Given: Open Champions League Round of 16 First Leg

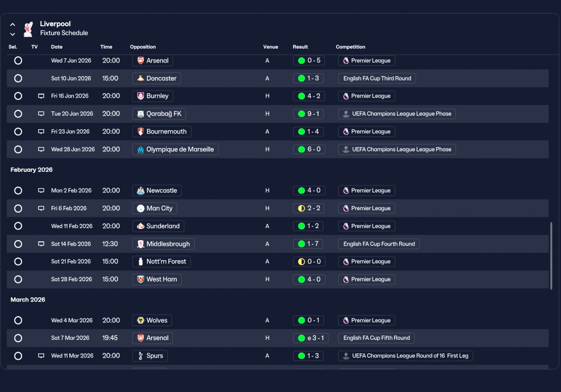Looking at the screenshot, I should 405,356.
